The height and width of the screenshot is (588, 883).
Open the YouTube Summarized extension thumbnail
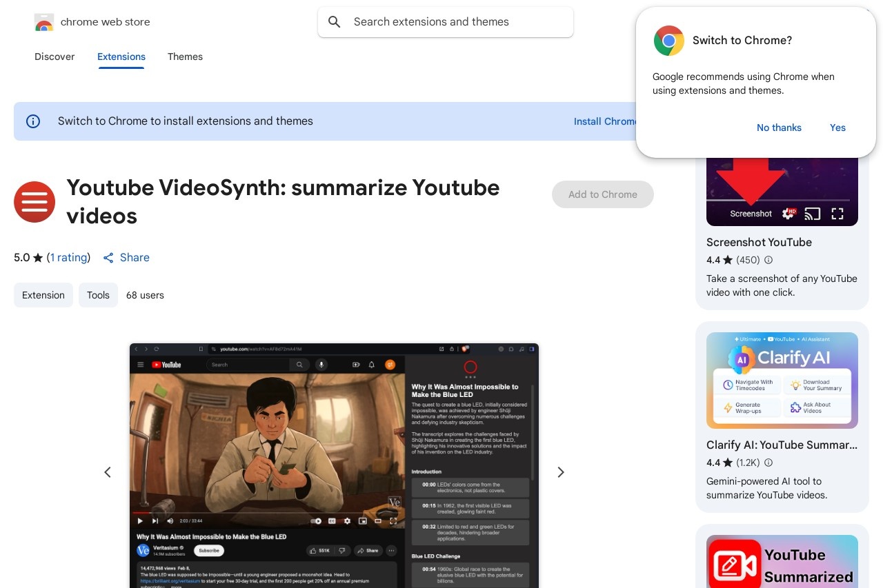click(782, 561)
